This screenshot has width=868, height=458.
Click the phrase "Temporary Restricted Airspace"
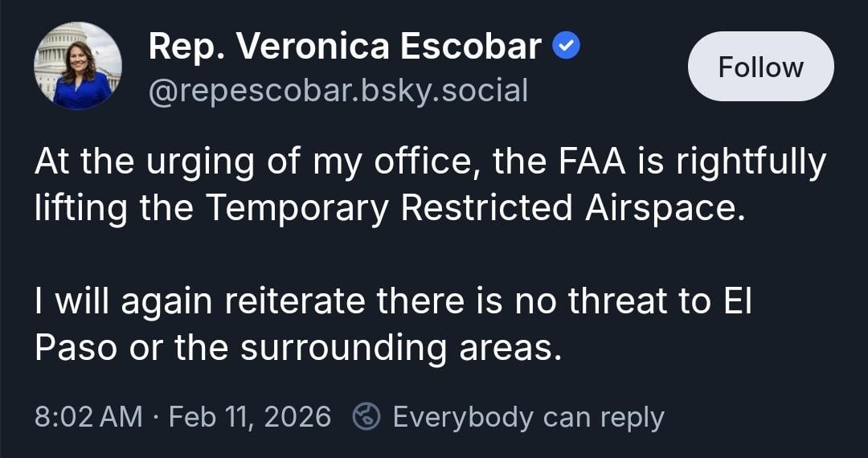[470, 207]
